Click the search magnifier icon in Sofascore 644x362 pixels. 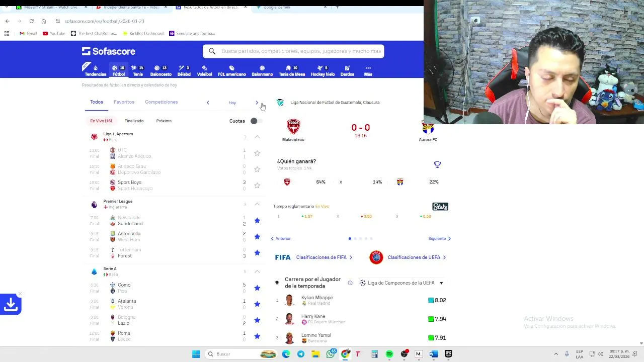click(212, 51)
